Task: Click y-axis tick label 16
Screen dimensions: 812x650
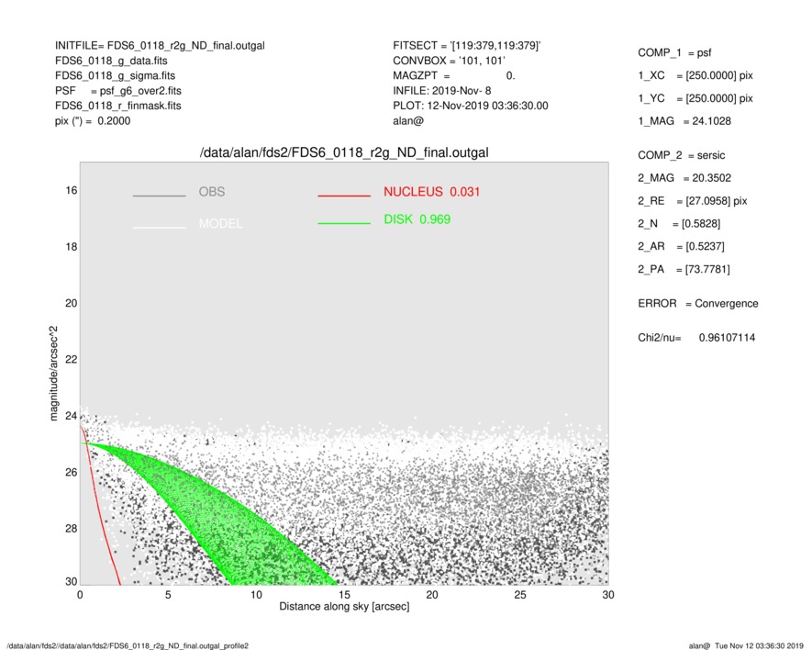Action: click(72, 191)
